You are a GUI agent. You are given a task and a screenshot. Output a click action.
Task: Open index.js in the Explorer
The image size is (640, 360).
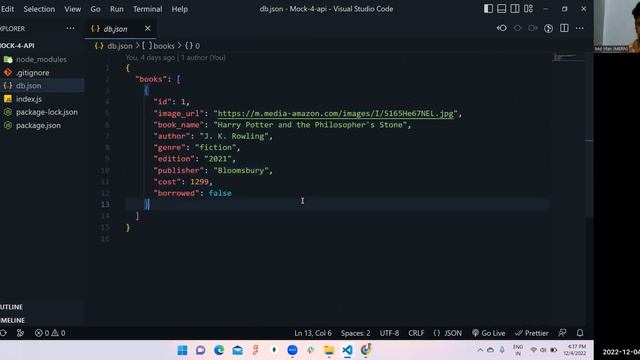pyautogui.click(x=42, y=99)
